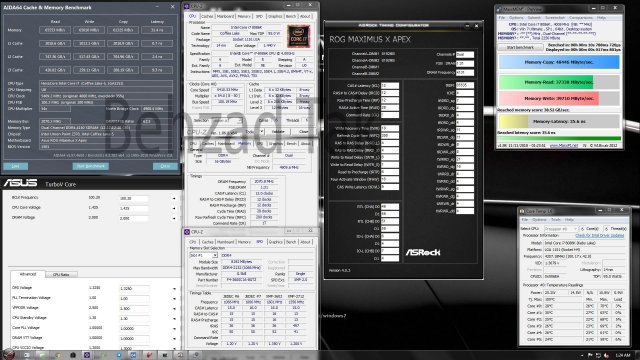Open the Tools dropdown arrow in CPU-Z
The width and height of the screenshot is (640, 360).
262,132
